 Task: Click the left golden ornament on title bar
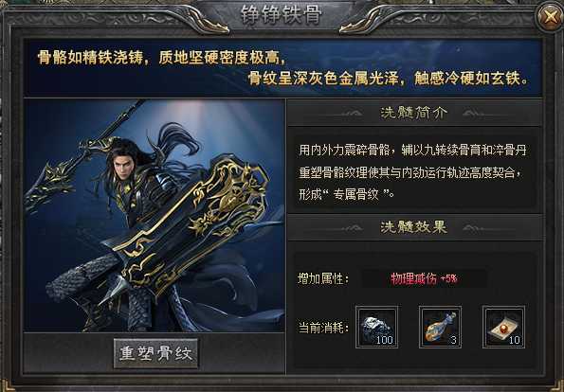(202, 22)
